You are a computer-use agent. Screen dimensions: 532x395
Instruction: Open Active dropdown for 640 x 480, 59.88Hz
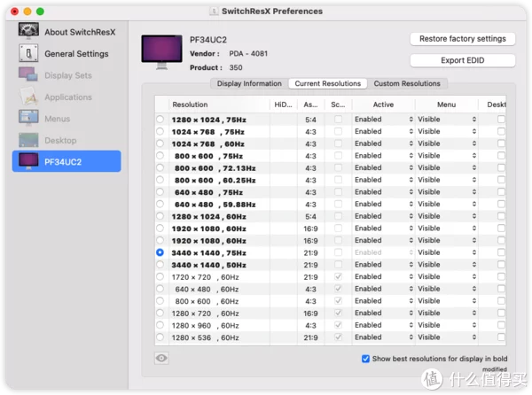(383, 204)
